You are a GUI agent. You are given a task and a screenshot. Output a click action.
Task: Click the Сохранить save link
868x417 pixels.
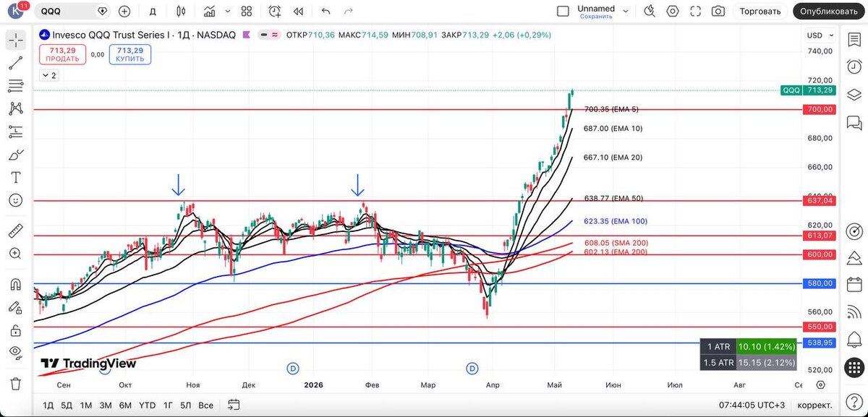596,16
